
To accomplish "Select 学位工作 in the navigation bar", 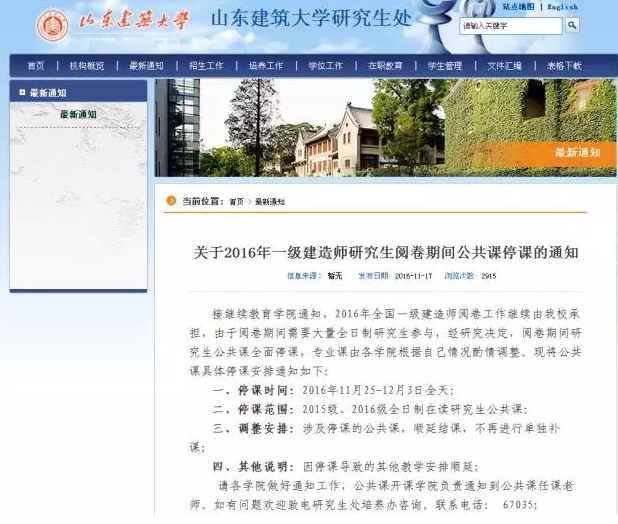I will click(326, 66).
